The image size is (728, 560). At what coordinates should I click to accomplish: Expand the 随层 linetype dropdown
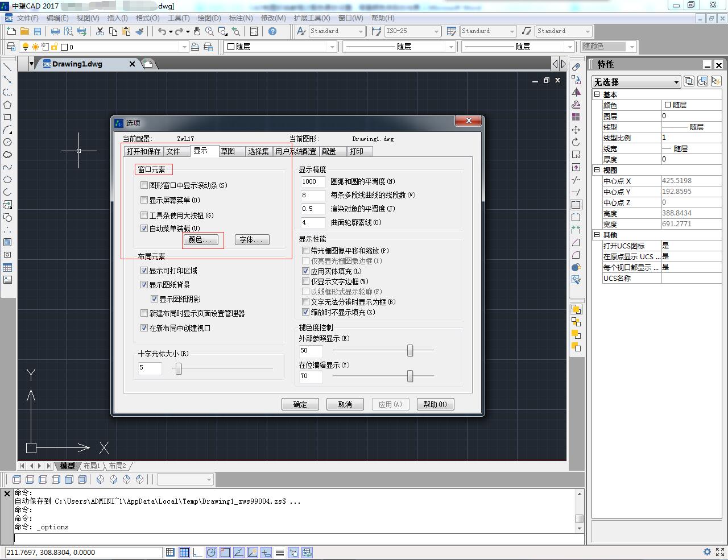coord(450,47)
